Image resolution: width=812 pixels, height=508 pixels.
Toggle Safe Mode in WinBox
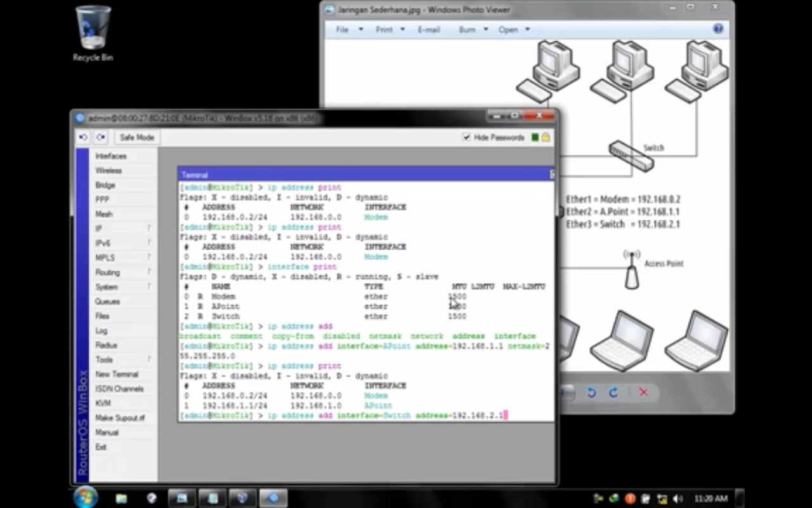(x=136, y=137)
